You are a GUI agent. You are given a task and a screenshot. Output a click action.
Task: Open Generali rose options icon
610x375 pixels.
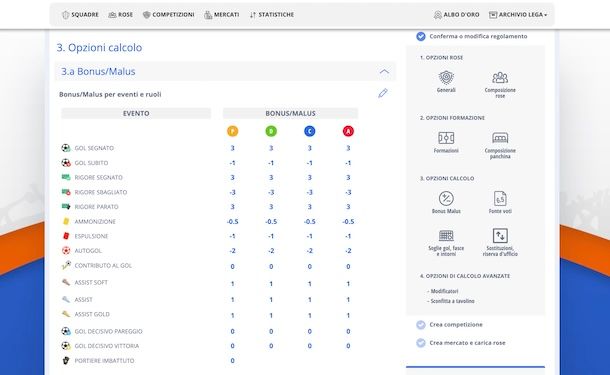coord(446,77)
